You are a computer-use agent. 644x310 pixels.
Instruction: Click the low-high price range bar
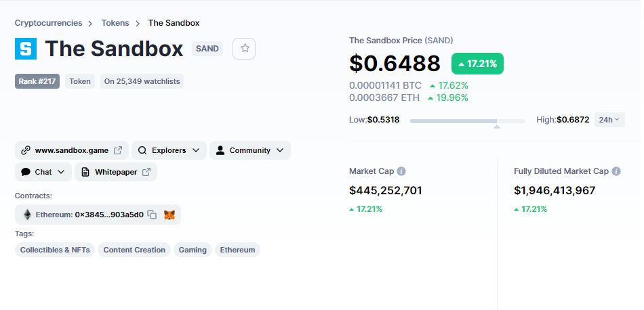click(x=467, y=121)
